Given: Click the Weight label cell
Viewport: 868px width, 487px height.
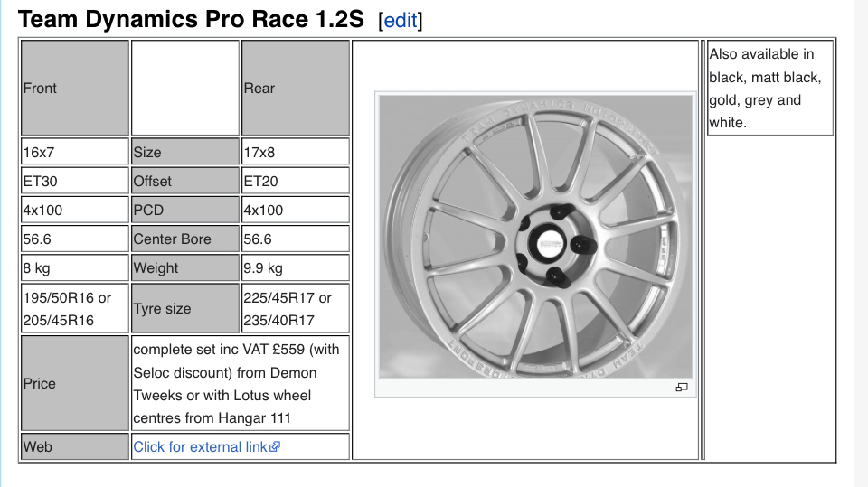Looking at the screenshot, I should [x=184, y=267].
